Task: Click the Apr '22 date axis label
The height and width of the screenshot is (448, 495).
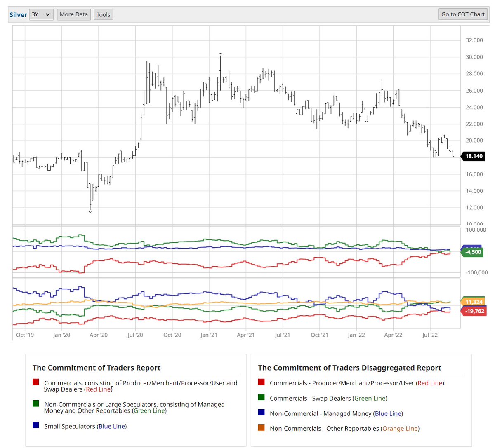Action: coord(393,335)
